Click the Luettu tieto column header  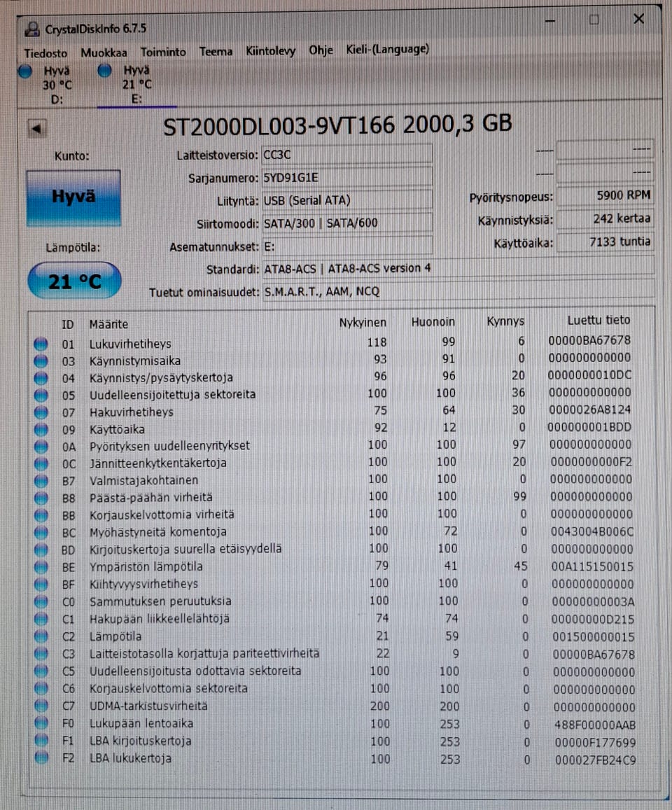point(598,320)
